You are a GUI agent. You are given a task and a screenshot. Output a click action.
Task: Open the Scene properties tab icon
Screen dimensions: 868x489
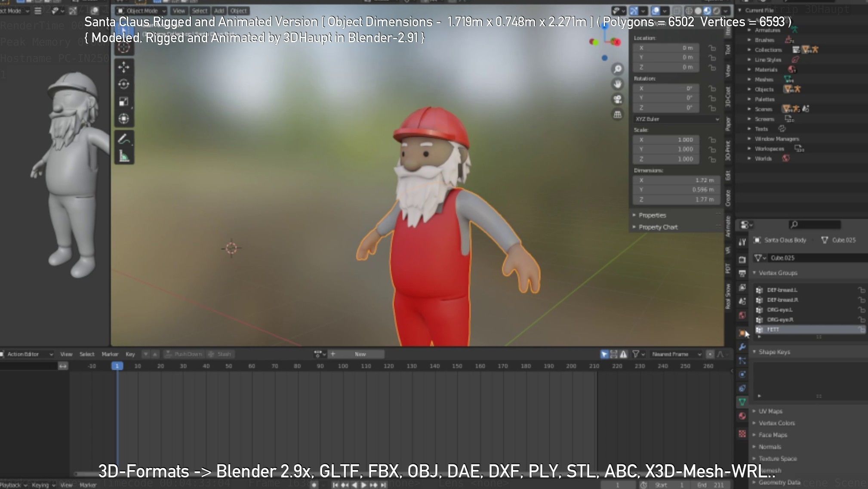(742, 301)
